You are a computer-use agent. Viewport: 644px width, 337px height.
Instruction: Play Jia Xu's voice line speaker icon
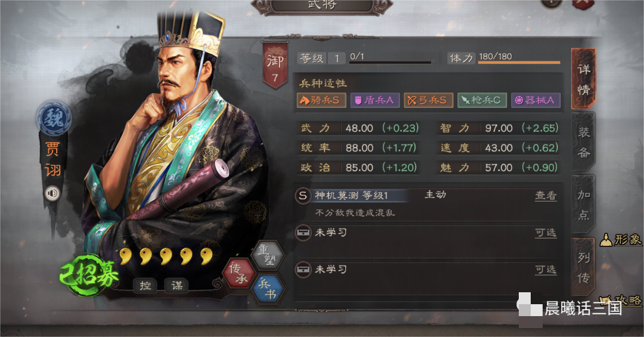coord(52,193)
